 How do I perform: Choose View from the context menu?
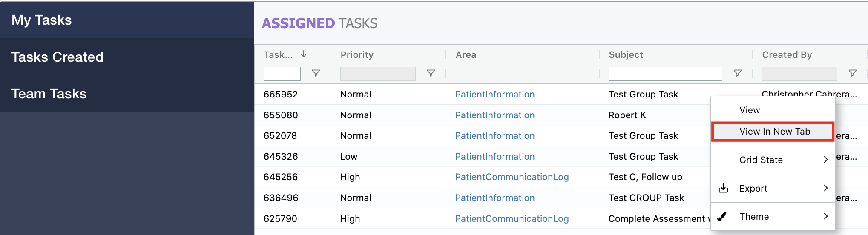point(750,110)
